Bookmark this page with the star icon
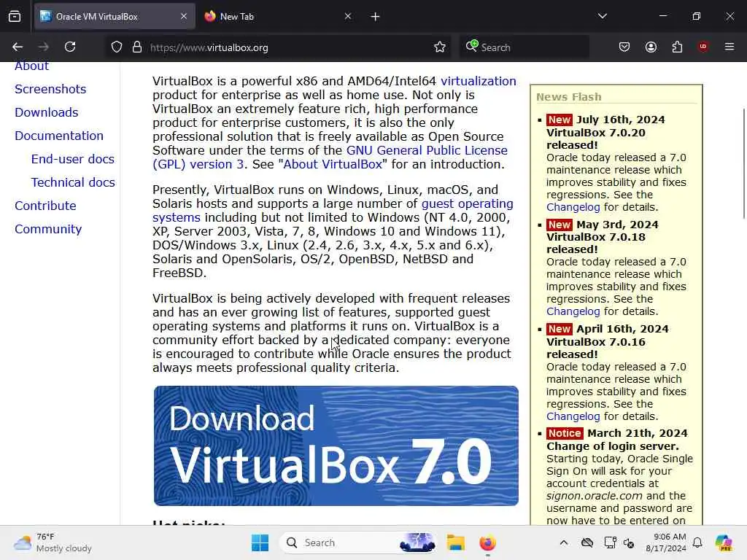Screen dimensions: 747x560 coord(440,47)
